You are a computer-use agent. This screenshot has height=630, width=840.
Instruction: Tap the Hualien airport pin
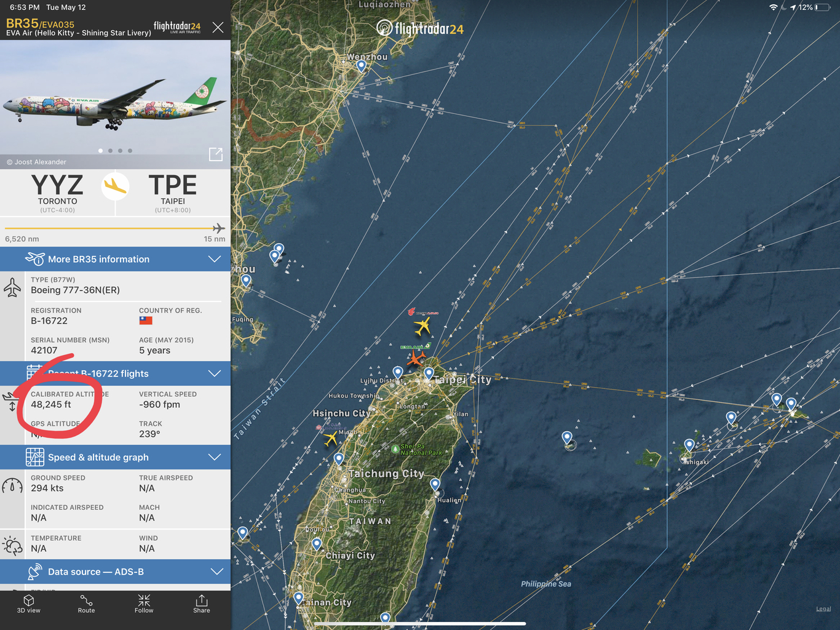click(435, 485)
